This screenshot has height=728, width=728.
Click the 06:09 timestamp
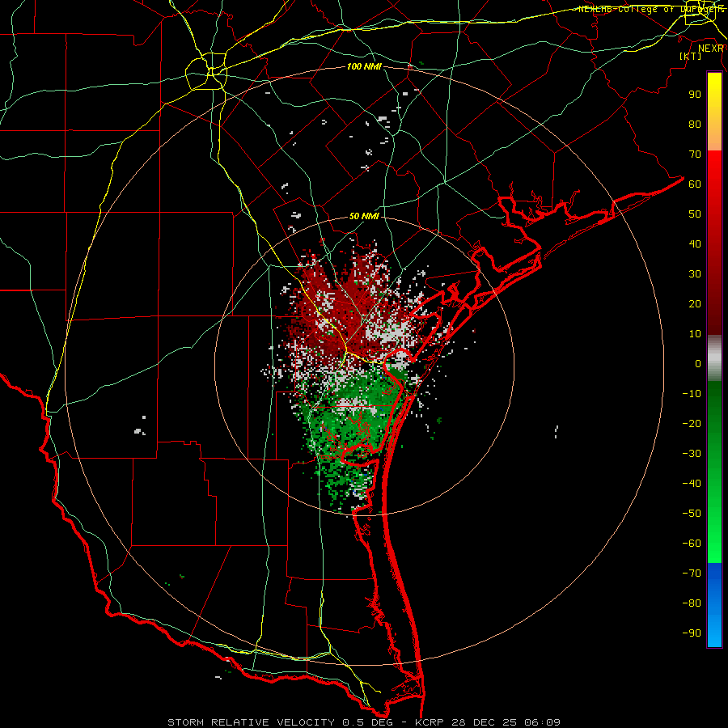542,722
